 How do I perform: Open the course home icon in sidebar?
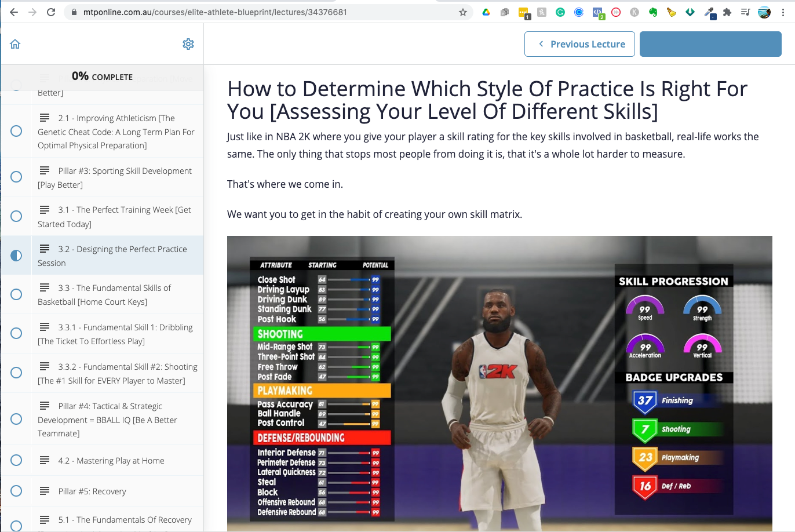(15, 43)
